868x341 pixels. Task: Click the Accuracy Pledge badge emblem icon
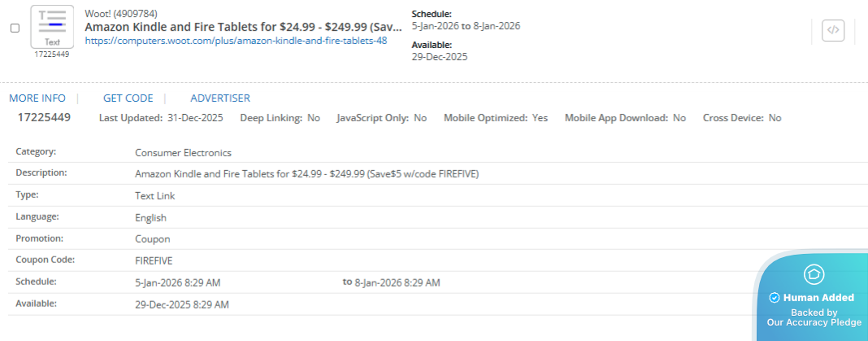pyautogui.click(x=814, y=273)
